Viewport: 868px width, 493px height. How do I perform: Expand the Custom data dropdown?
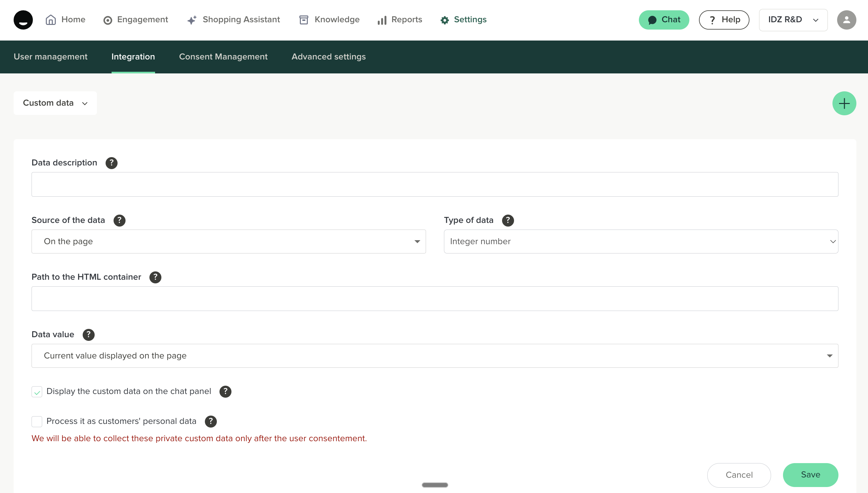click(55, 103)
